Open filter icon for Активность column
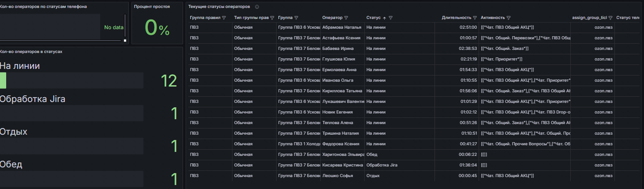This screenshot has height=189, width=644. click(x=509, y=18)
